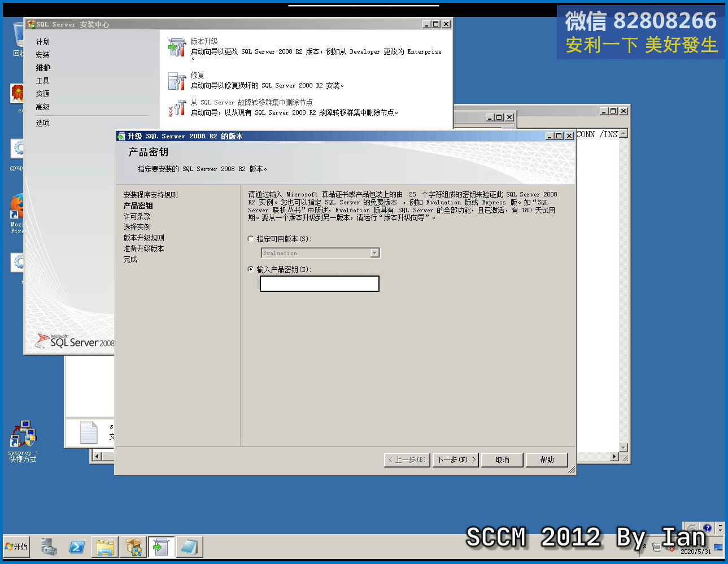Click the Version Upgrade wizard icon
728x564 pixels.
point(177,47)
